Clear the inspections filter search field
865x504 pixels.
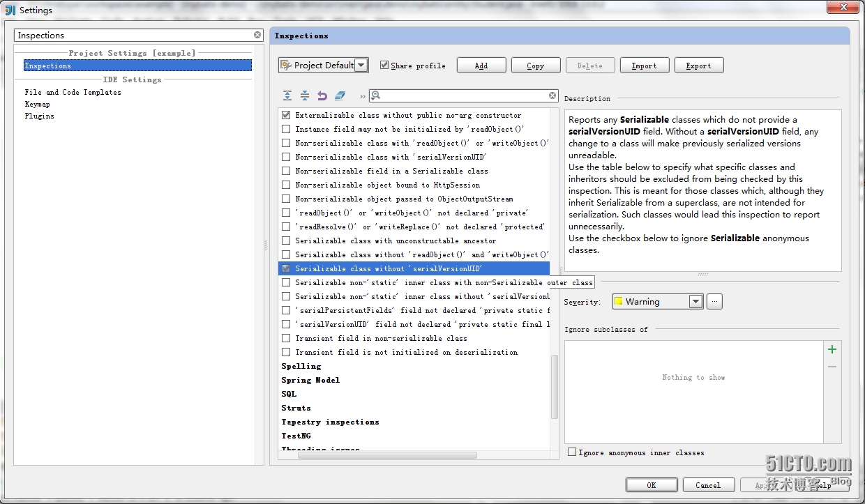[552, 96]
